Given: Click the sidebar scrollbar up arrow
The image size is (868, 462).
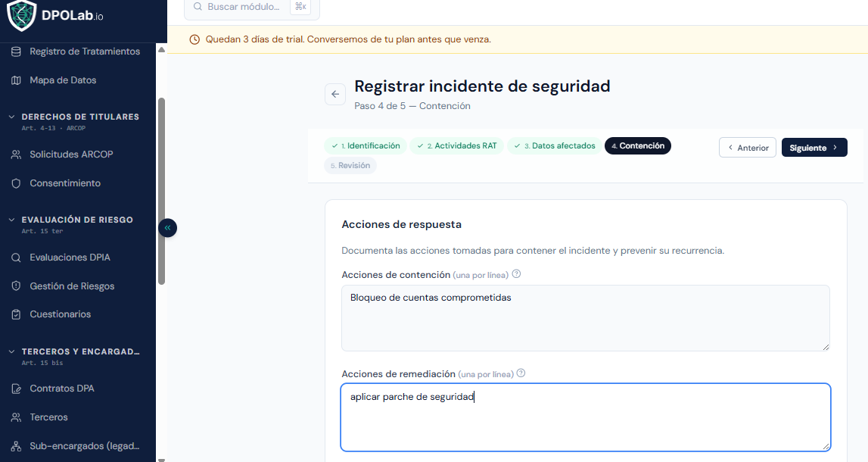Looking at the screenshot, I should click(162, 50).
